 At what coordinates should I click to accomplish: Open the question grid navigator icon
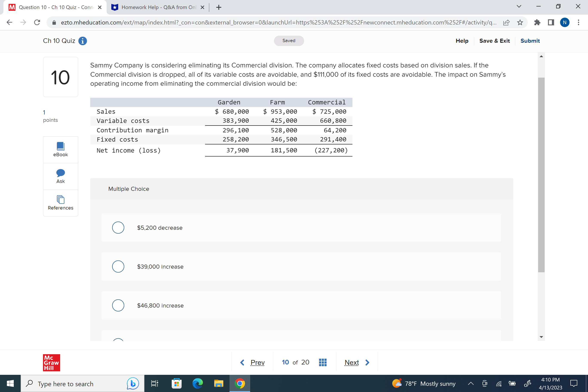pyautogui.click(x=323, y=362)
